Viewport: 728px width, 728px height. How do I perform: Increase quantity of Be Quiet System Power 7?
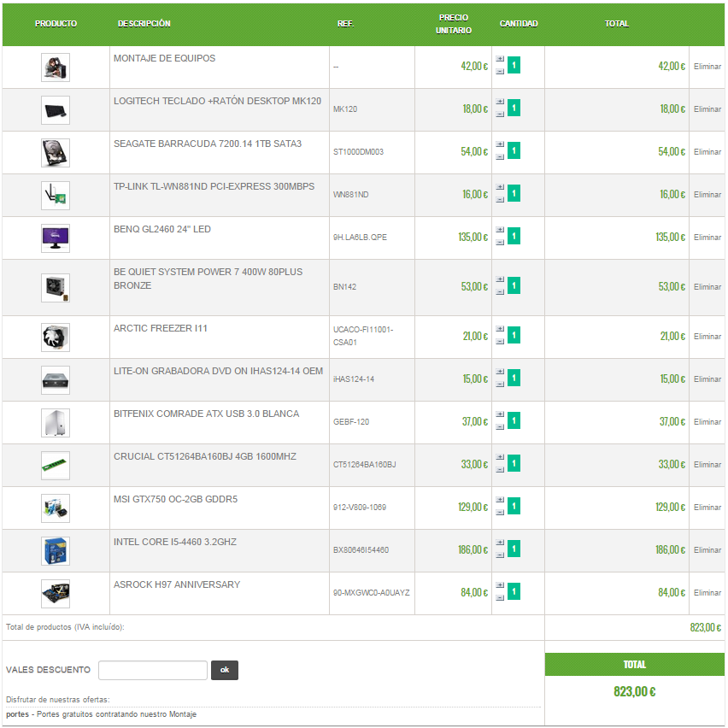(500, 279)
